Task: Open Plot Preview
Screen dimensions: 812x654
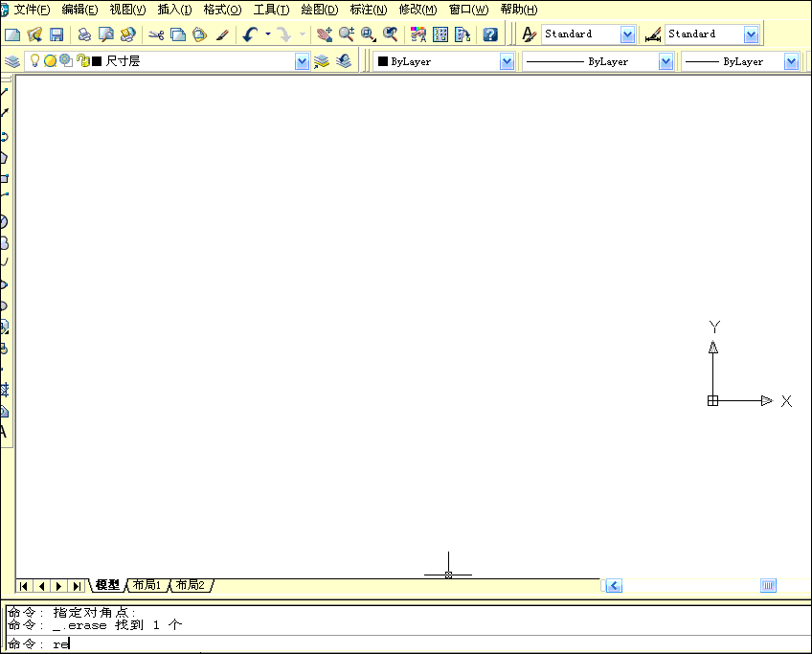Action: [x=106, y=34]
